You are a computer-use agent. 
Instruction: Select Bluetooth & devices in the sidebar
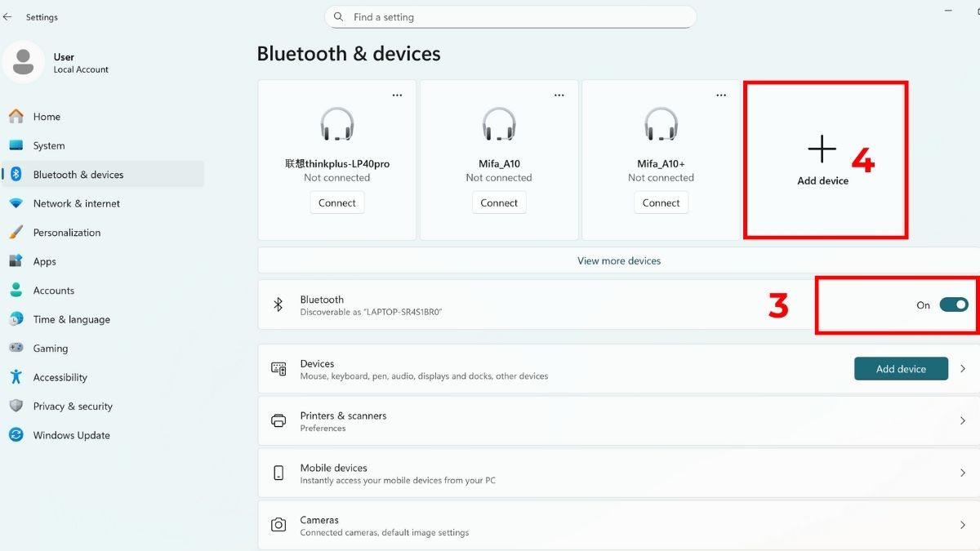point(79,174)
